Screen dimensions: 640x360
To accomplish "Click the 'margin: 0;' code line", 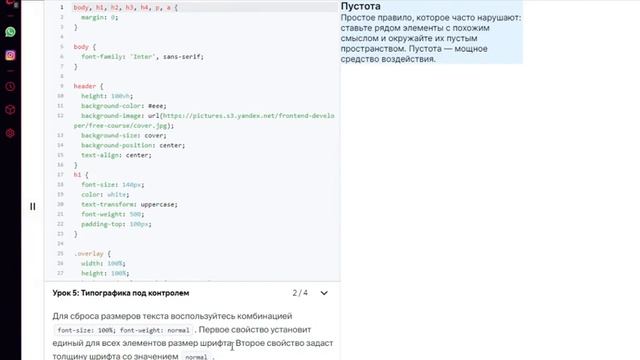I will (x=100, y=18).
